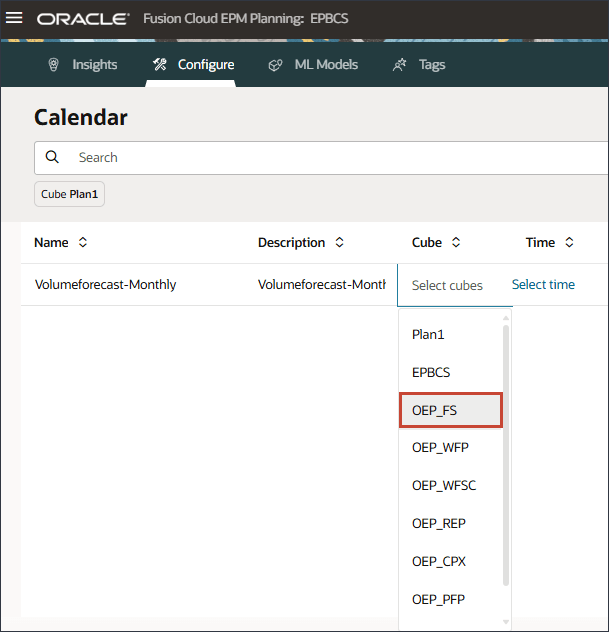Click the Configure tools icon
The height and width of the screenshot is (632, 609).
[x=160, y=64]
